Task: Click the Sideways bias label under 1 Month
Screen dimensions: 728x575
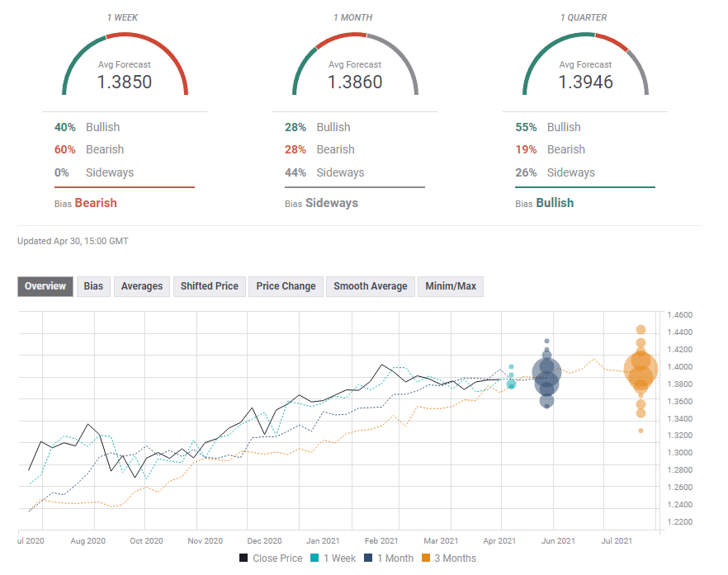Action: click(332, 203)
